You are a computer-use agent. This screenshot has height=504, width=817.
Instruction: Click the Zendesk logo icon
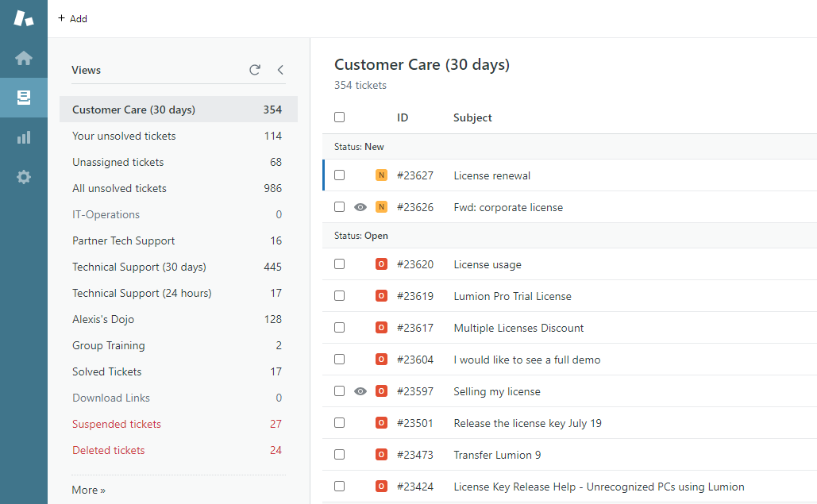tap(24, 17)
